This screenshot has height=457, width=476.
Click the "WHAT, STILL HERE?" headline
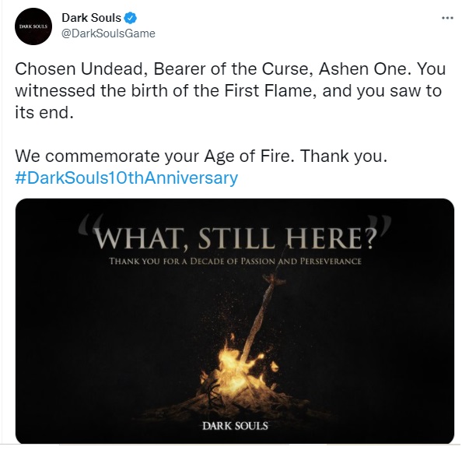click(235, 237)
